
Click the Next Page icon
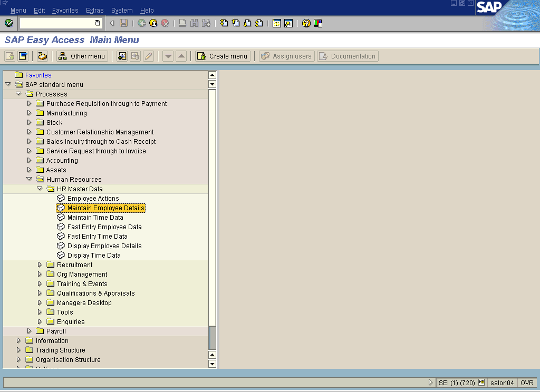coord(247,23)
